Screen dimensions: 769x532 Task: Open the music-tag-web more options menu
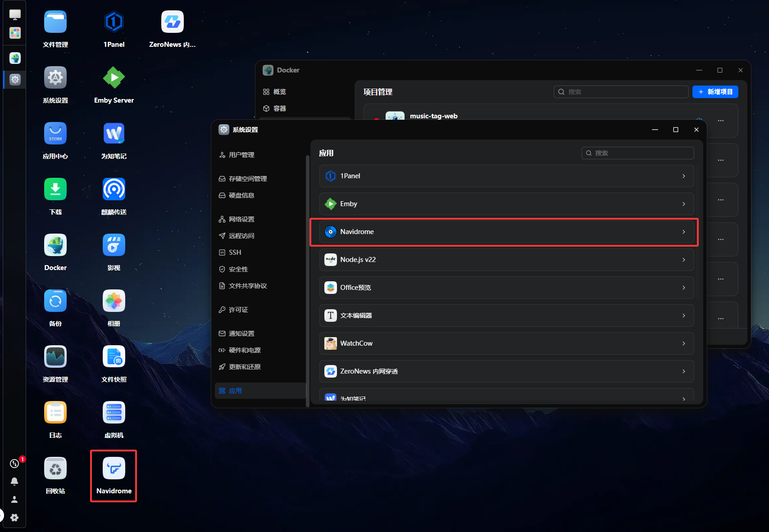721,121
